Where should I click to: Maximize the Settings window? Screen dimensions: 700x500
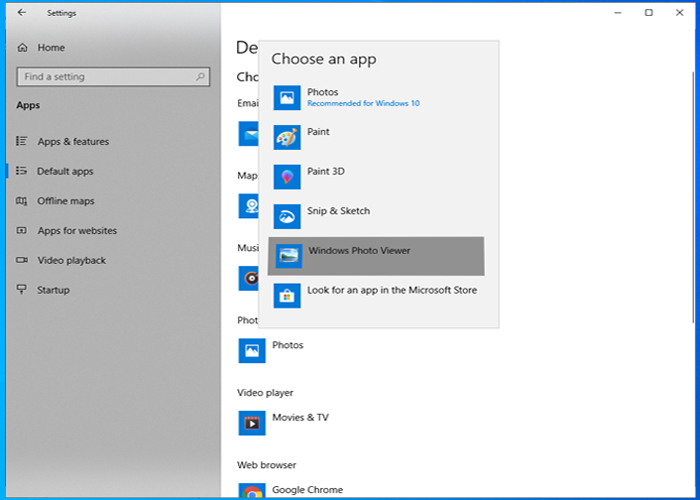coord(649,12)
